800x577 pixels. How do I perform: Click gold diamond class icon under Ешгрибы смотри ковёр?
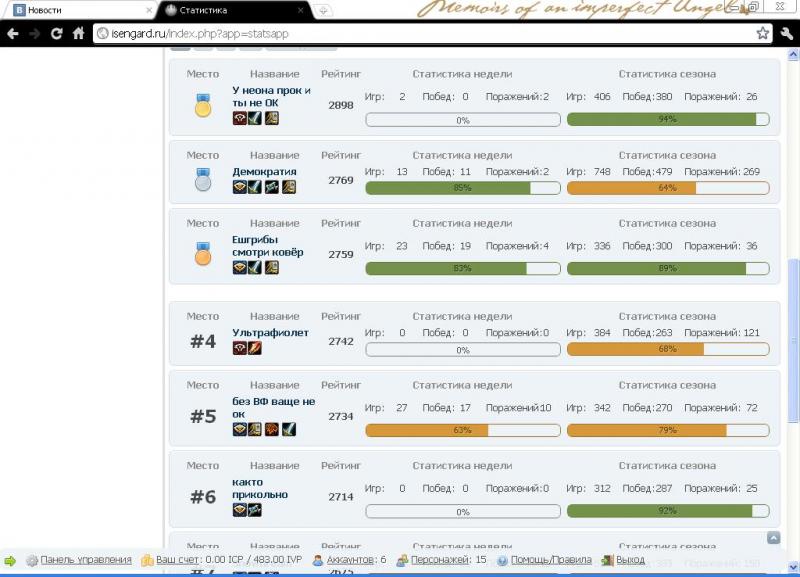pos(239,267)
